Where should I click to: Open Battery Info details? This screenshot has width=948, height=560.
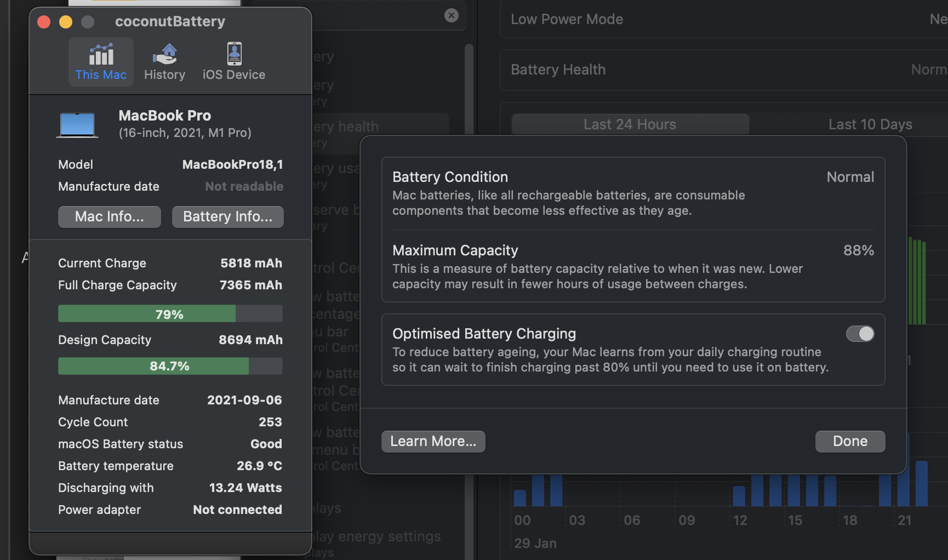tap(228, 217)
